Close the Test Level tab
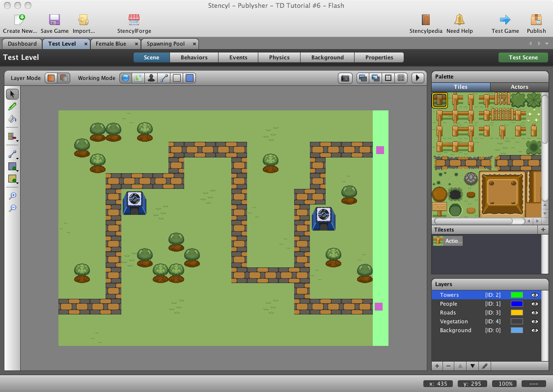 (86, 44)
